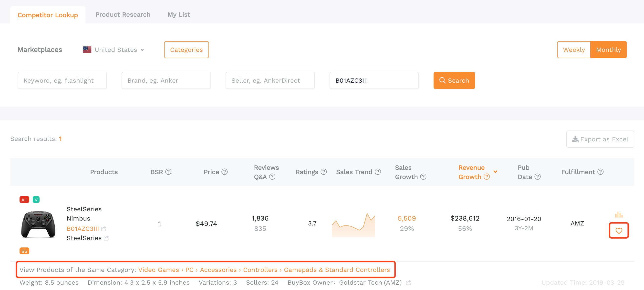Open the Video Games category link
The image size is (644, 290).
pos(158,270)
